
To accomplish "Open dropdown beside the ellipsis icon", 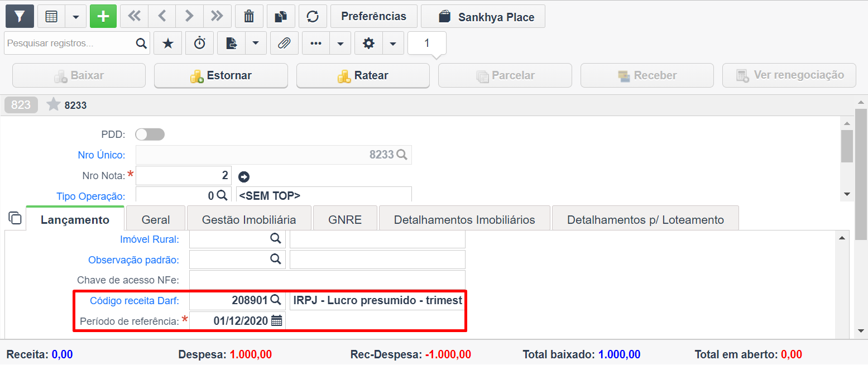I will (x=341, y=43).
